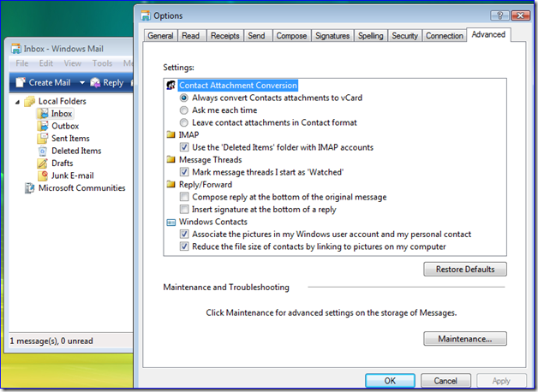Click the Local Folders folder icon

tap(30, 101)
